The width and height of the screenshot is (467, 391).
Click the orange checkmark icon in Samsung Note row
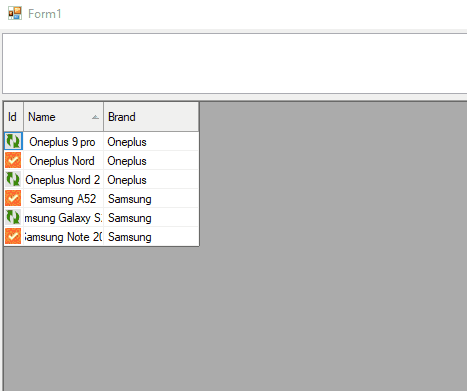13,236
